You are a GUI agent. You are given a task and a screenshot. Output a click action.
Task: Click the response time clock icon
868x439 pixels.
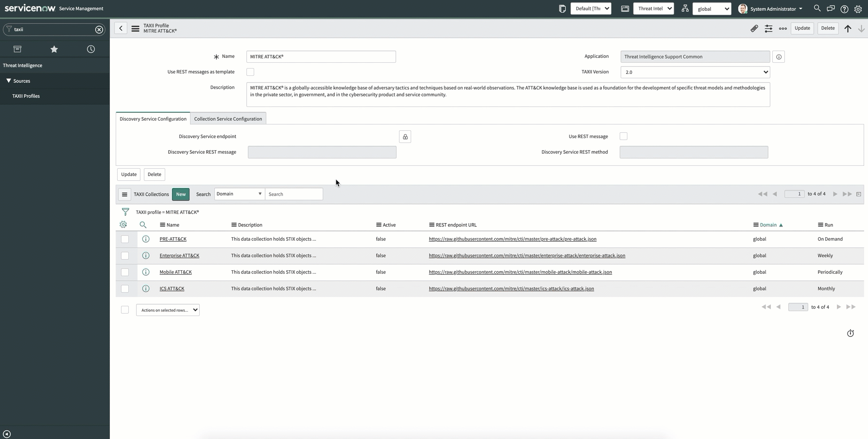pyautogui.click(x=851, y=333)
